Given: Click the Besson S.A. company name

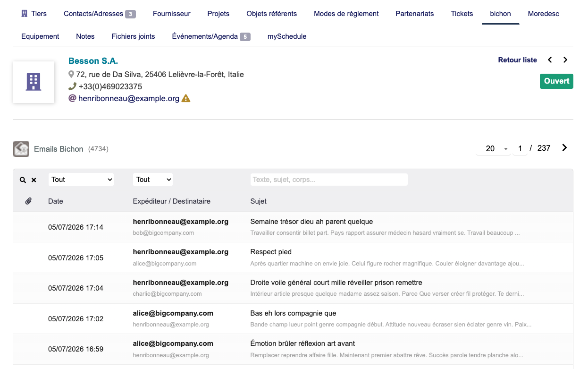Looking at the screenshot, I should coord(93,61).
